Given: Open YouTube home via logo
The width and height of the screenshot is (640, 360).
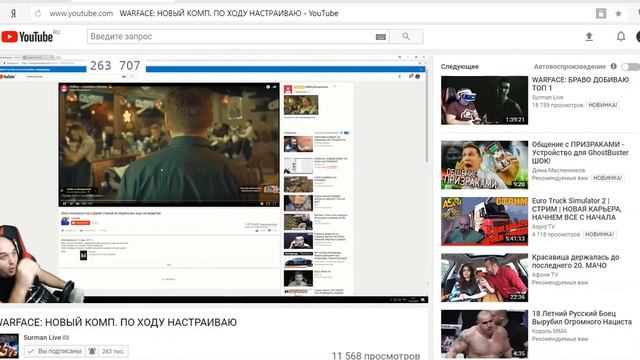Looking at the screenshot, I should coord(27,37).
